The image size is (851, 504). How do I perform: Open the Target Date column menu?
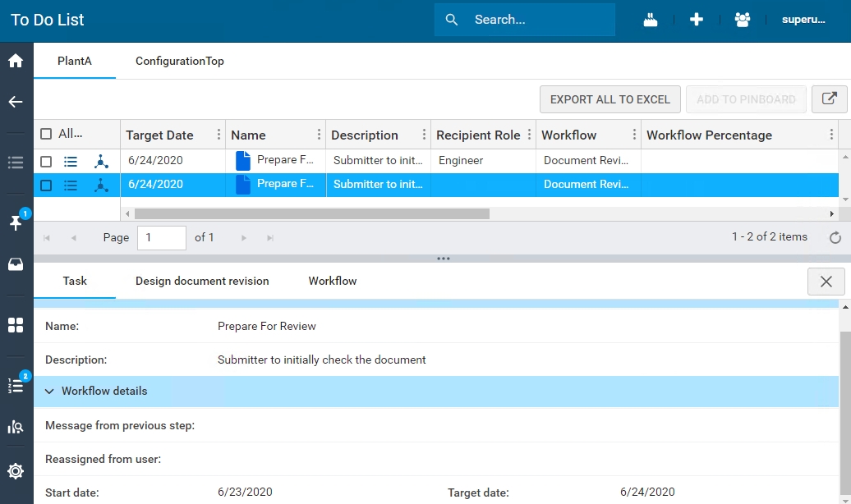218,135
